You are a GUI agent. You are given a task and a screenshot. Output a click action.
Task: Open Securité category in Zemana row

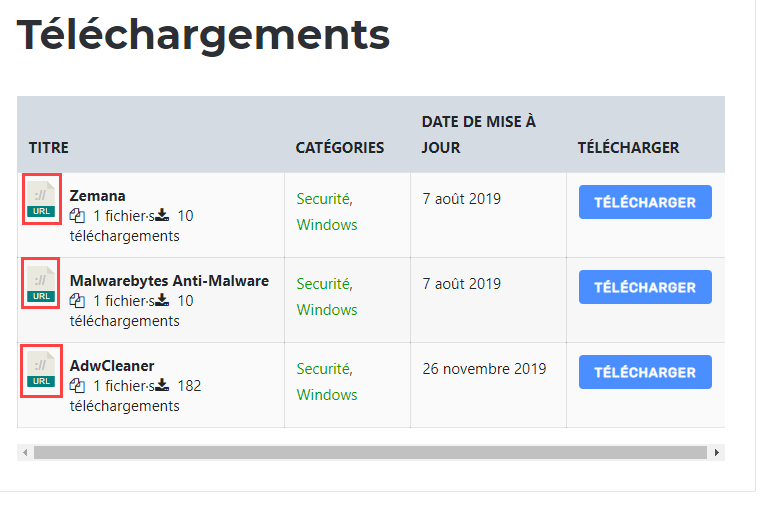tap(323, 199)
